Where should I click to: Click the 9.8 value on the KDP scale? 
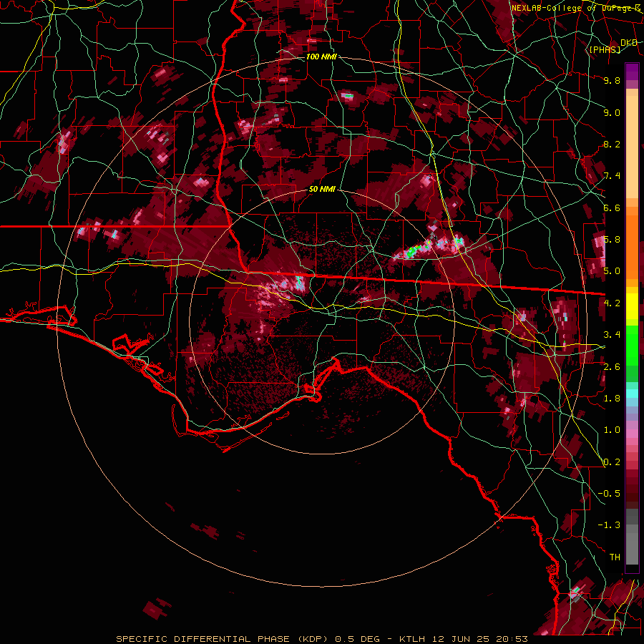612,80
